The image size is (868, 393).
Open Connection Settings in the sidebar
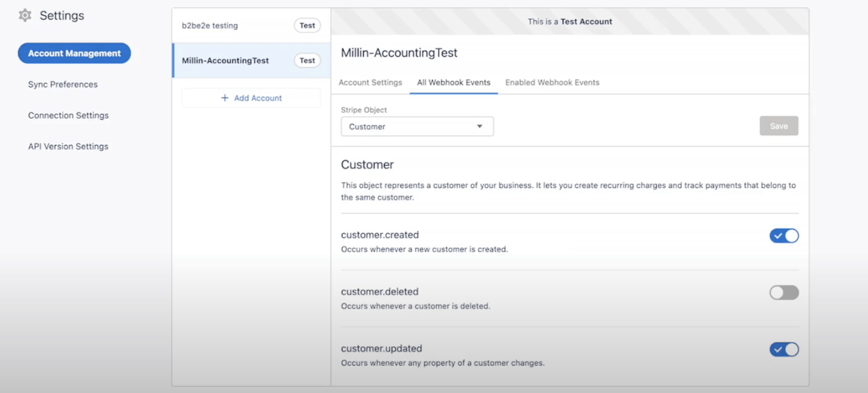coord(68,115)
